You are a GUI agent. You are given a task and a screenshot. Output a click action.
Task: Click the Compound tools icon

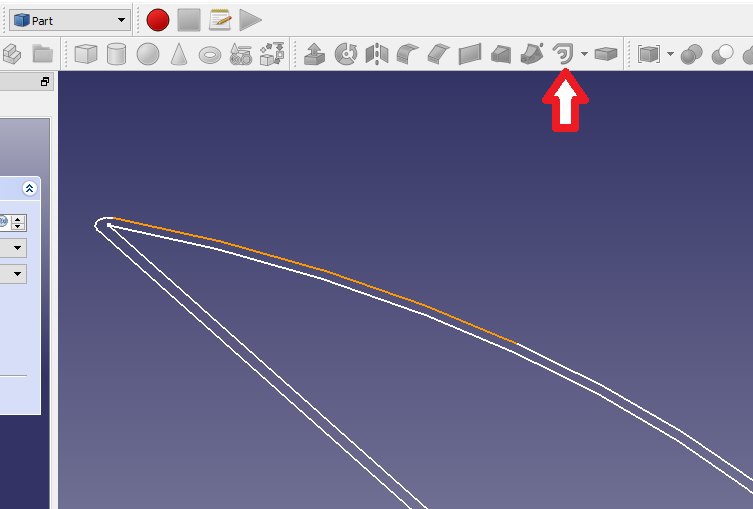coord(649,54)
